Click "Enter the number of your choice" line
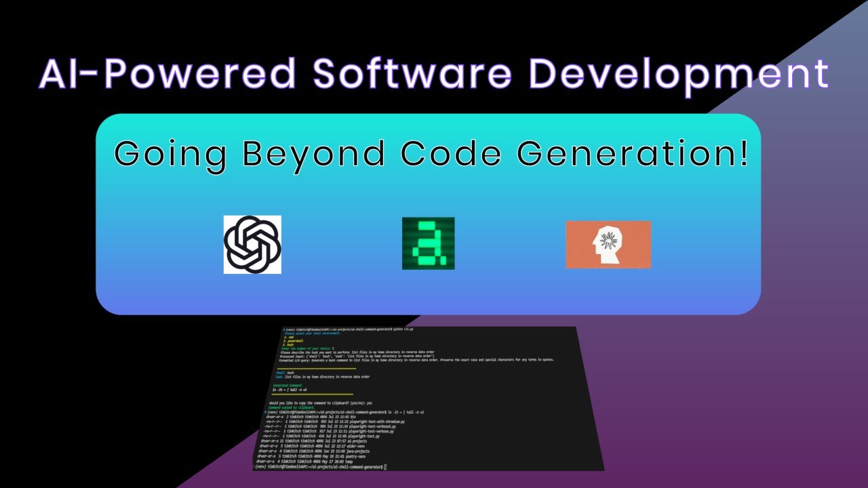868x488 pixels. (307, 348)
